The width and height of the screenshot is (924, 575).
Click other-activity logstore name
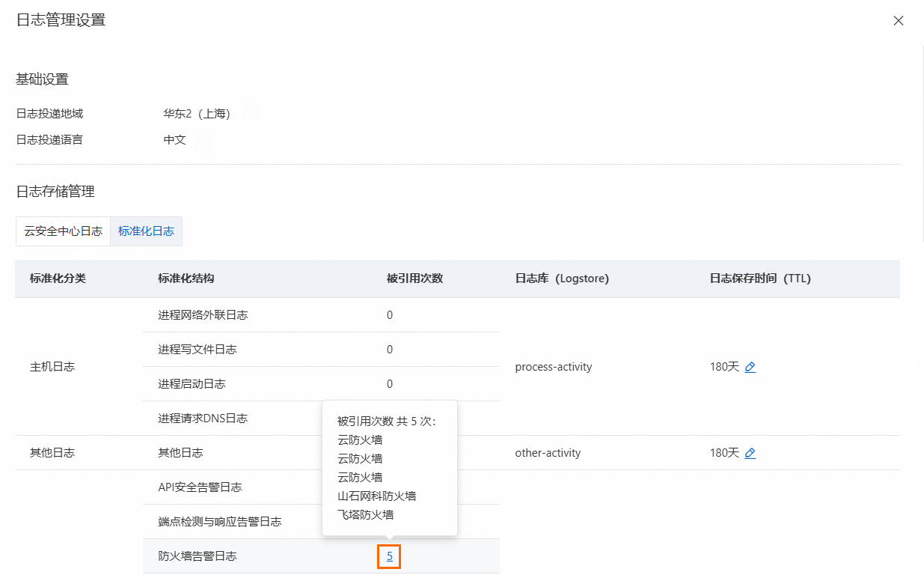[548, 453]
